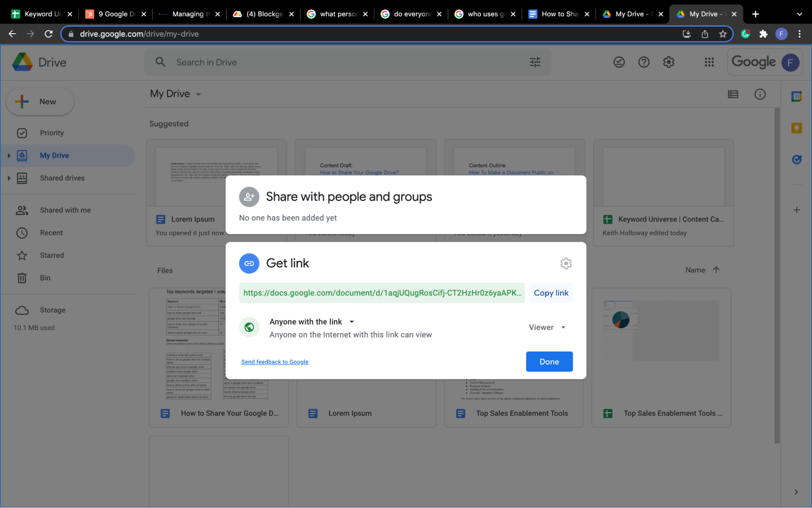Hide the side panel chevron

point(796,492)
